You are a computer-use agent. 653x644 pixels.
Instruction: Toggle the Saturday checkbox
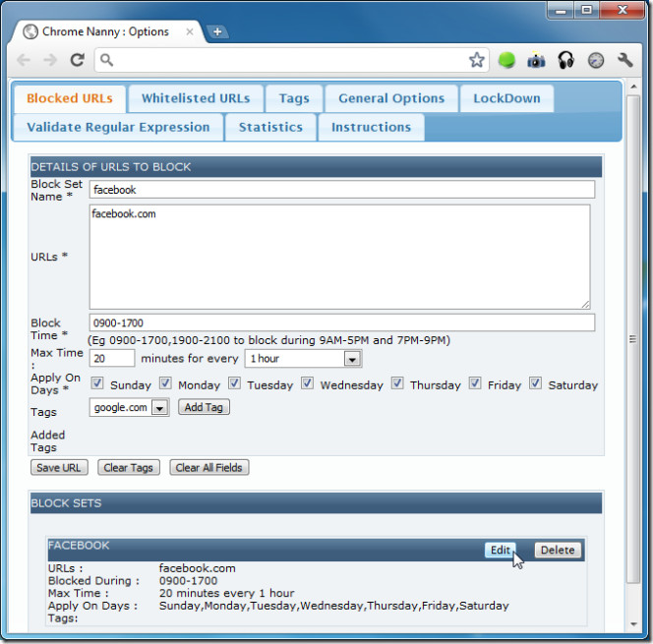point(536,383)
